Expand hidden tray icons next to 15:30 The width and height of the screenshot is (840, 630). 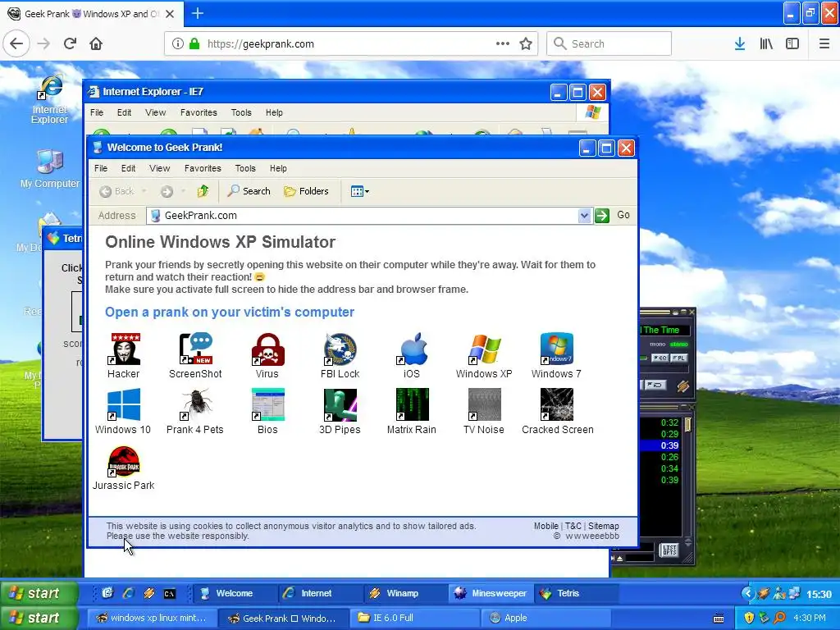747,594
